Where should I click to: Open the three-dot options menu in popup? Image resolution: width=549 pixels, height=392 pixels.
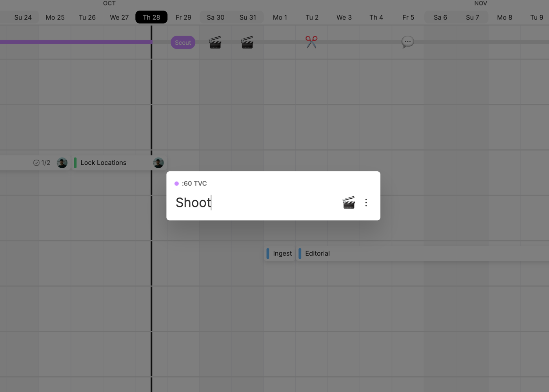366,203
